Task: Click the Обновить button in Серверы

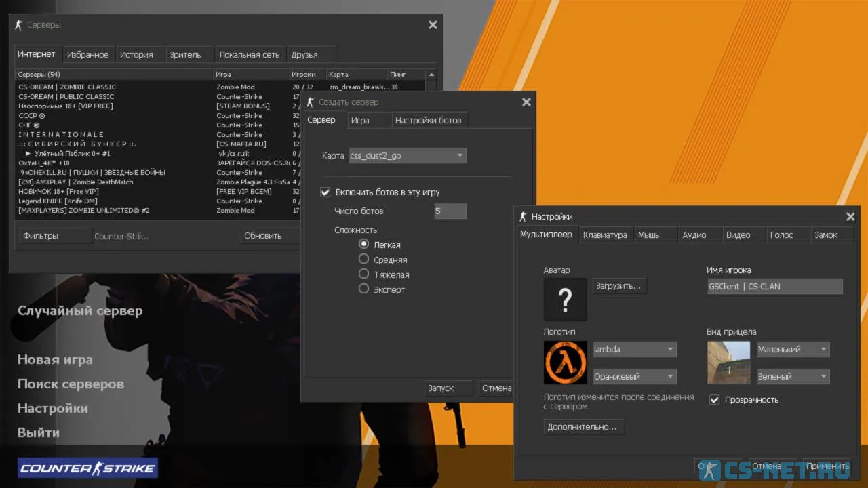Action: pos(270,236)
